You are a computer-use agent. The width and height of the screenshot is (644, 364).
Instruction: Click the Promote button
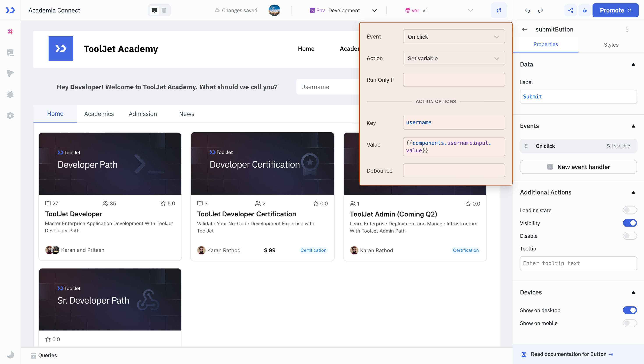coord(615,10)
